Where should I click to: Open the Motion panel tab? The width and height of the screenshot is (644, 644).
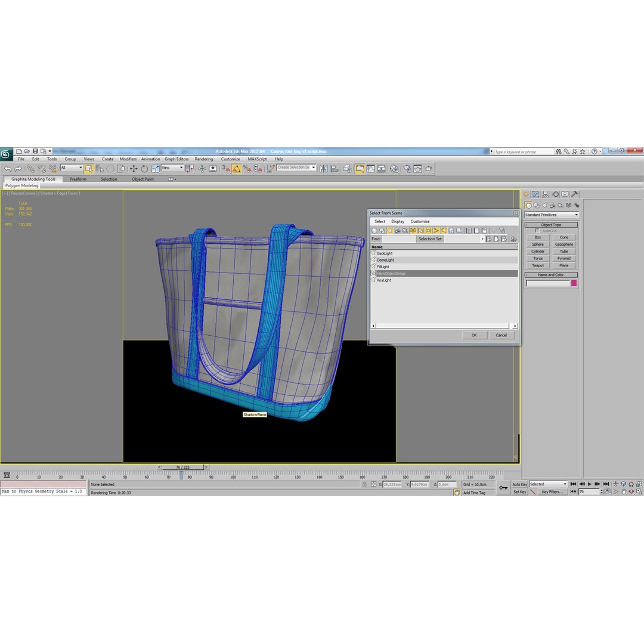(555, 194)
